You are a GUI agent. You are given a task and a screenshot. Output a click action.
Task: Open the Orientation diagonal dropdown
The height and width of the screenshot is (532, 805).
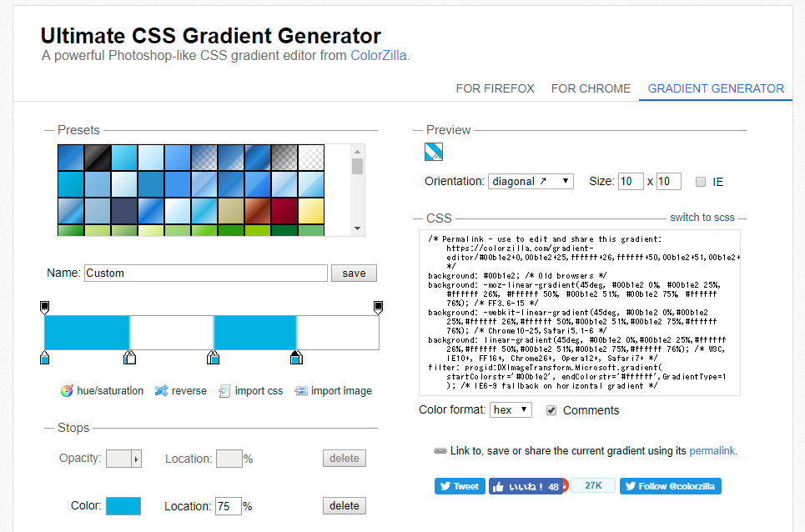pos(531,181)
